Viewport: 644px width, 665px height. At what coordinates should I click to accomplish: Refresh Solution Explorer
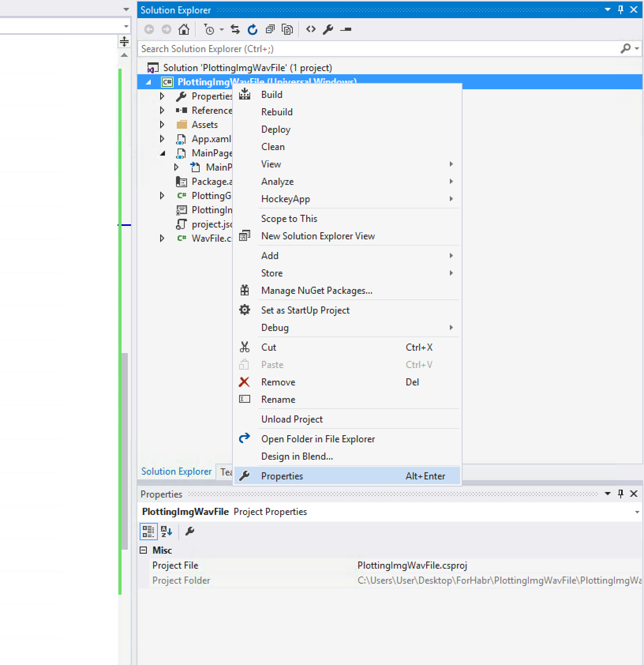253,29
